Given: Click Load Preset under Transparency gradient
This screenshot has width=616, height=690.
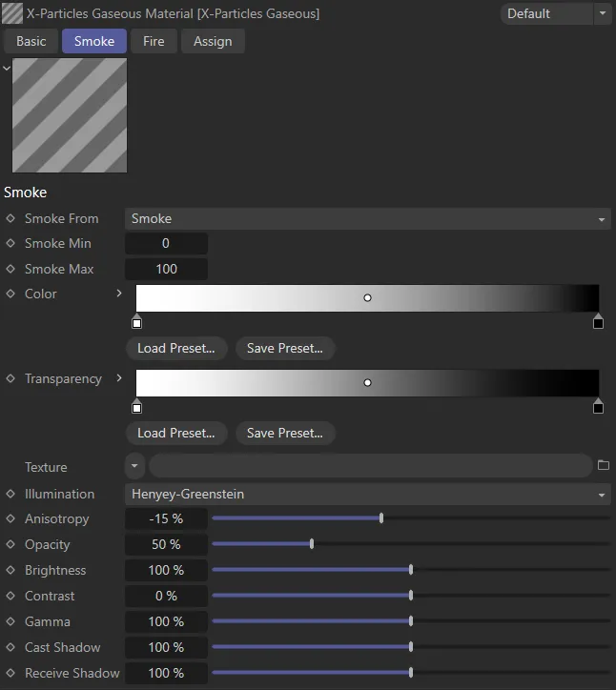Looking at the screenshot, I should coord(176,433).
